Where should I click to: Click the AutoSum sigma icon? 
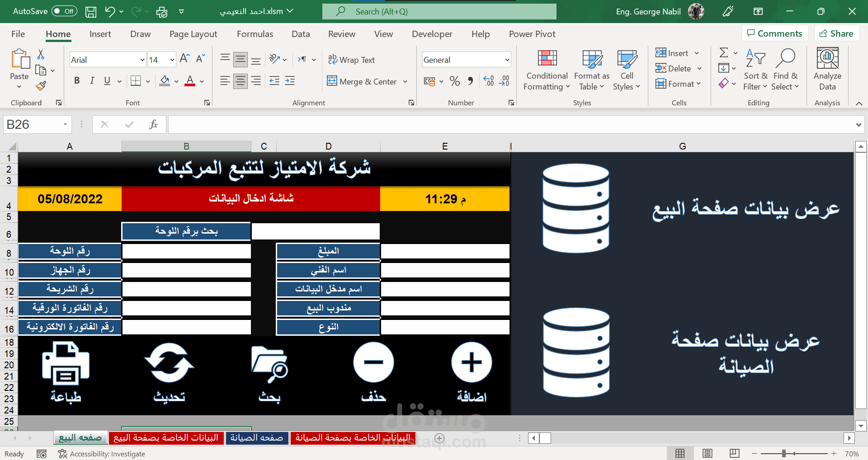[x=723, y=53]
